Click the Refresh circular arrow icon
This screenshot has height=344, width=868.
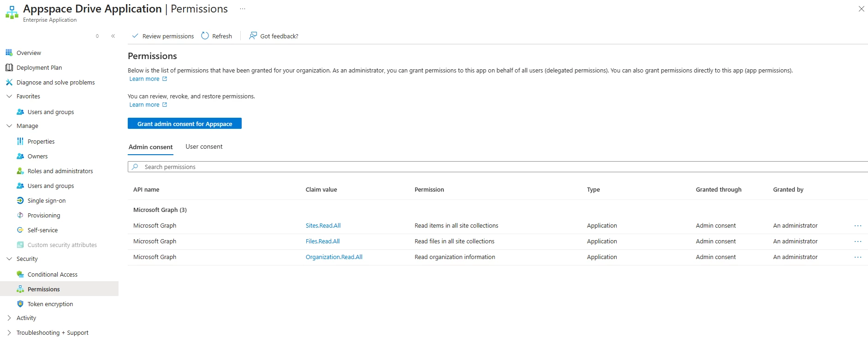[205, 36]
